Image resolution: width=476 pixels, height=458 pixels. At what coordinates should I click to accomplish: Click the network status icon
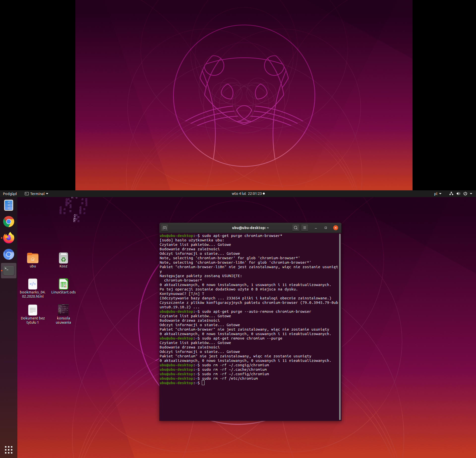[451, 194]
